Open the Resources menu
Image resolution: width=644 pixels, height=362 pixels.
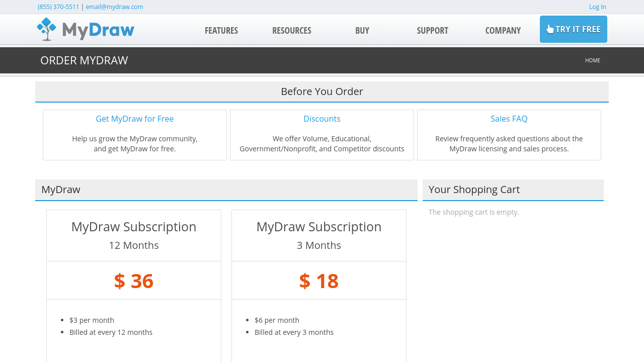pos(292,30)
